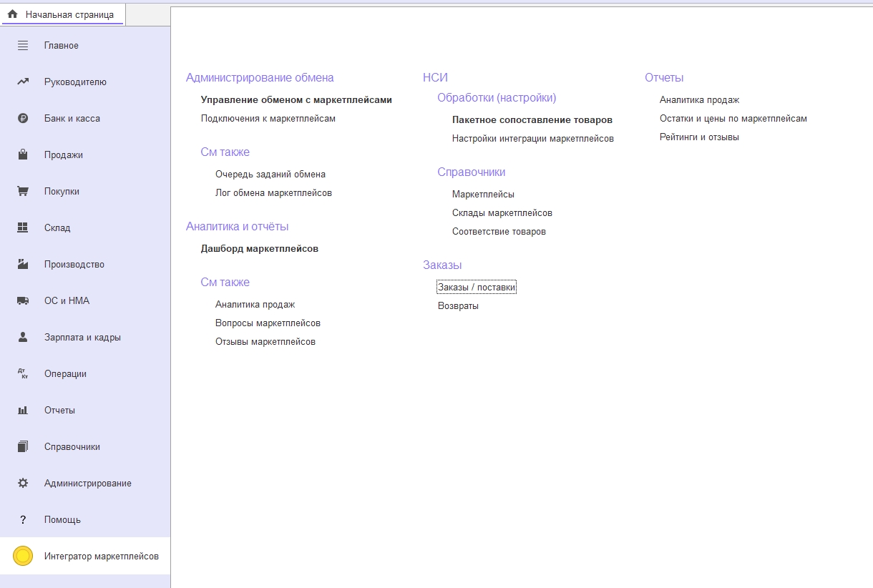Click the Отчеты bar chart icon
873x588 pixels.
tap(23, 411)
